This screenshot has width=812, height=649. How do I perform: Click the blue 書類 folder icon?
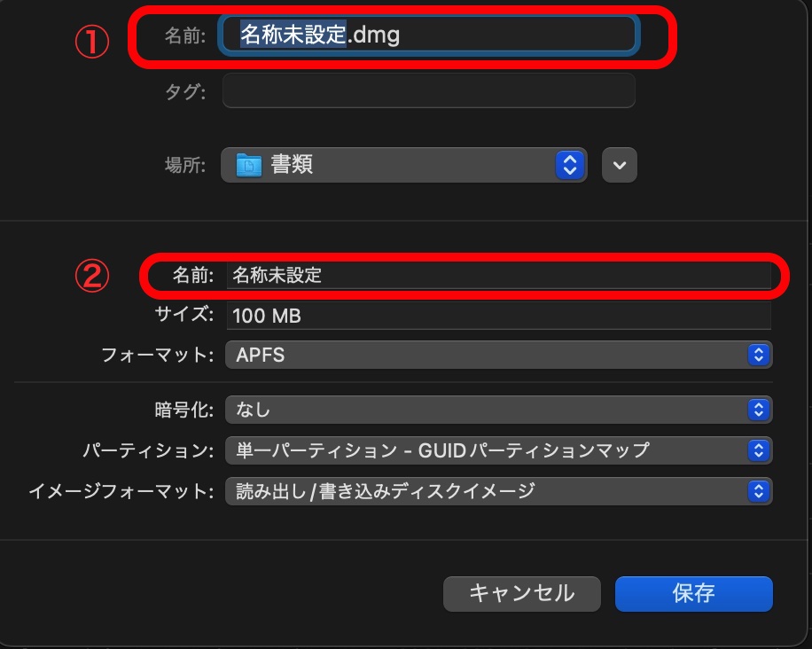[x=248, y=165]
